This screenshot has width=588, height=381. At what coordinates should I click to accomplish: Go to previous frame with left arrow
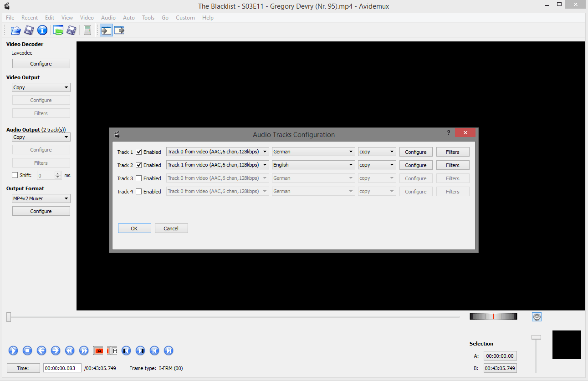(41, 351)
